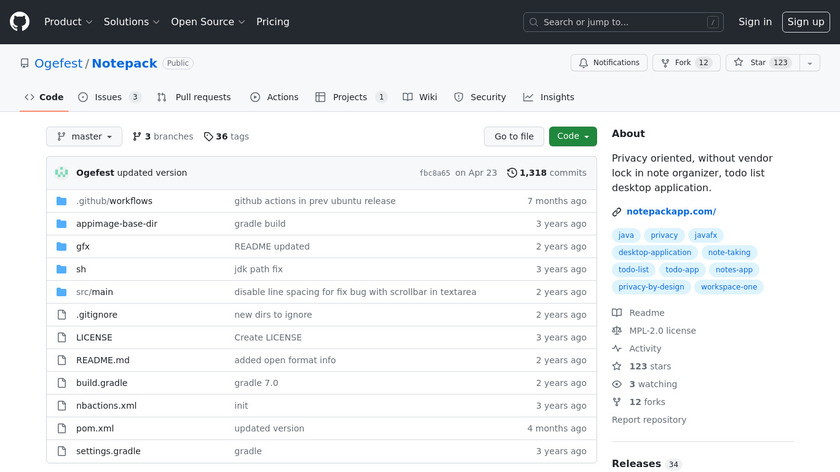Click the branch icon next to 3 branches
This screenshot has width=840, height=472.
click(137, 137)
